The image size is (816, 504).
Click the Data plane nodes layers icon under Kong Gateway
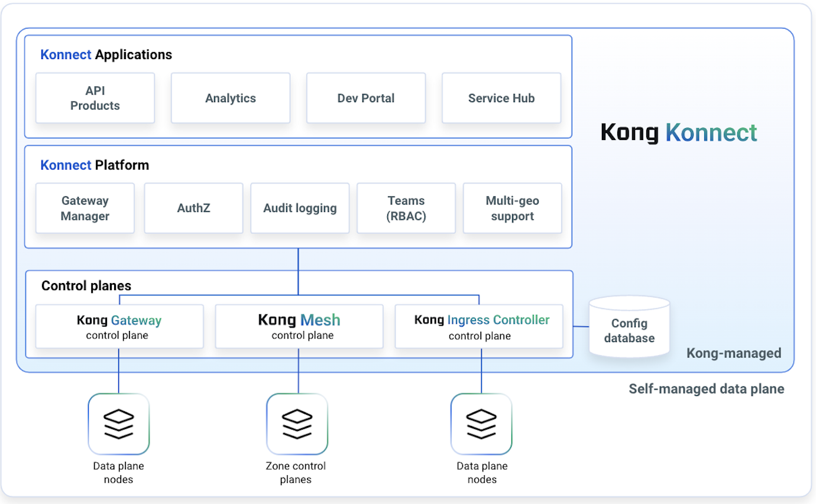pos(118,423)
